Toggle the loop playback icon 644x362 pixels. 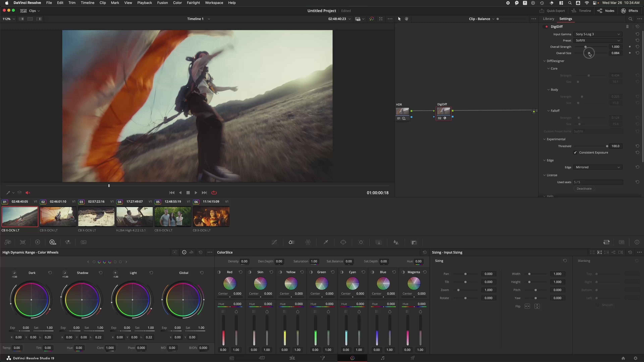(214, 193)
